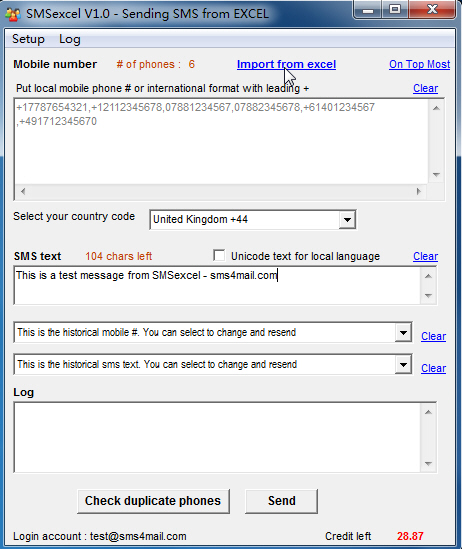The height and width of the screenshot is (549, 462).
Task: Open the historical sms text dropdown
Action: [403, 365]
